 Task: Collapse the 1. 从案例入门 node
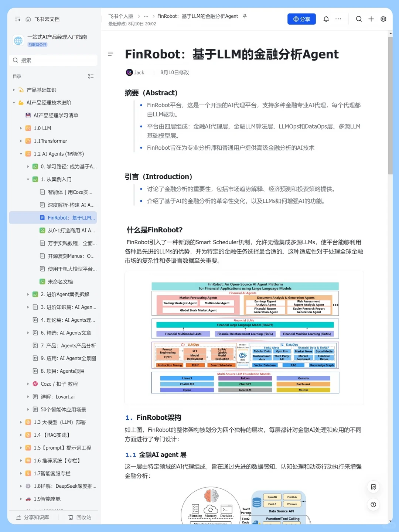pyautogui.click(x=28, y=180)
